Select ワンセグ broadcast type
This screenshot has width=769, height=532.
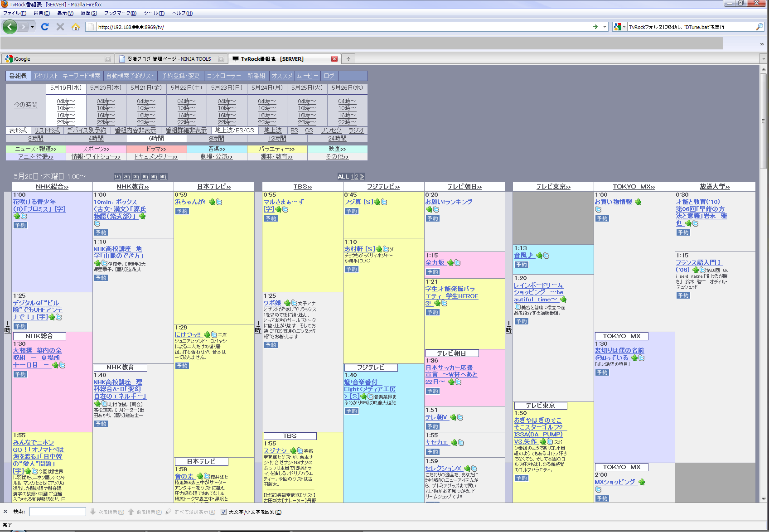tap(331, 130)
